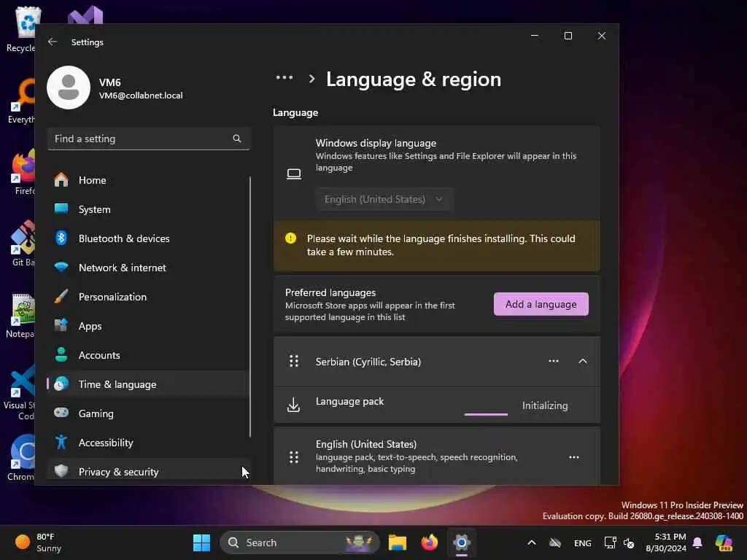The height and width of the screenshot is (560, 747).
Task: Click the Initializing status text
Action: click(545, 405)
